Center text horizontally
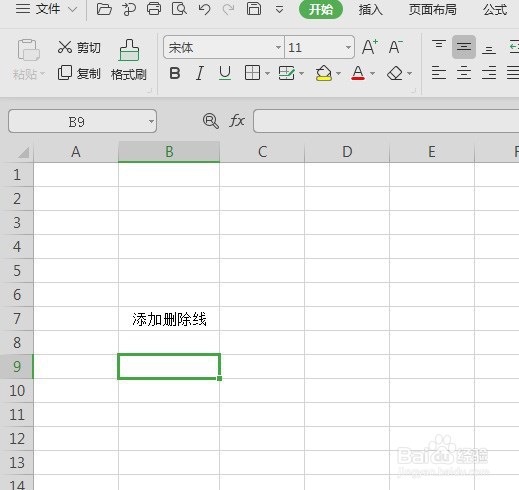The width and height of the screenshot is (519, 490). (x=464, y=73)
